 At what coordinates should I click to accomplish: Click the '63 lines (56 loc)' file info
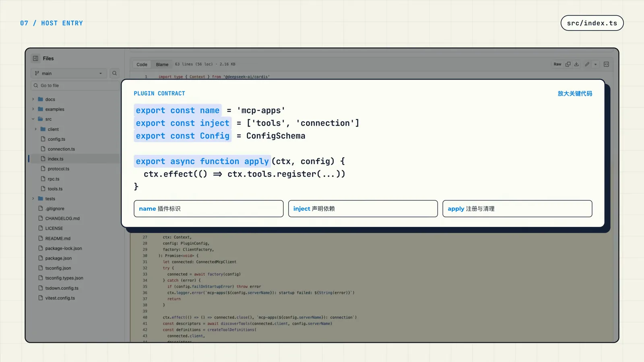coord(194,64)
